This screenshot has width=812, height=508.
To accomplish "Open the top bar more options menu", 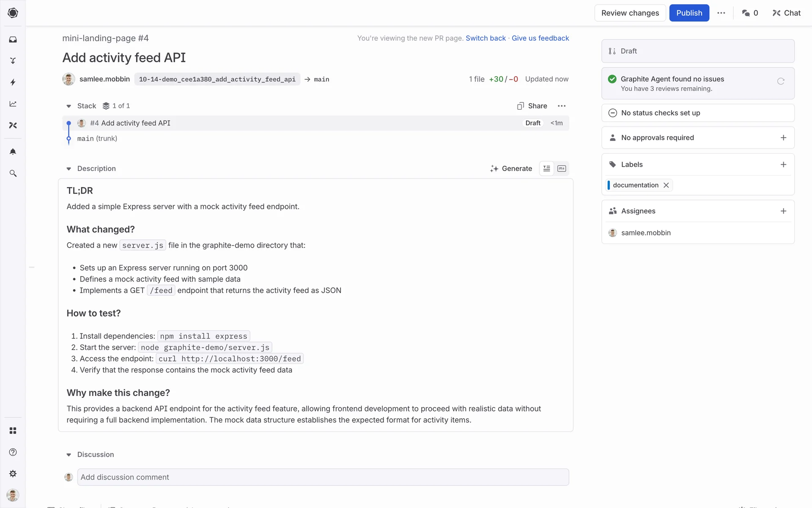I will coord(721,13).
